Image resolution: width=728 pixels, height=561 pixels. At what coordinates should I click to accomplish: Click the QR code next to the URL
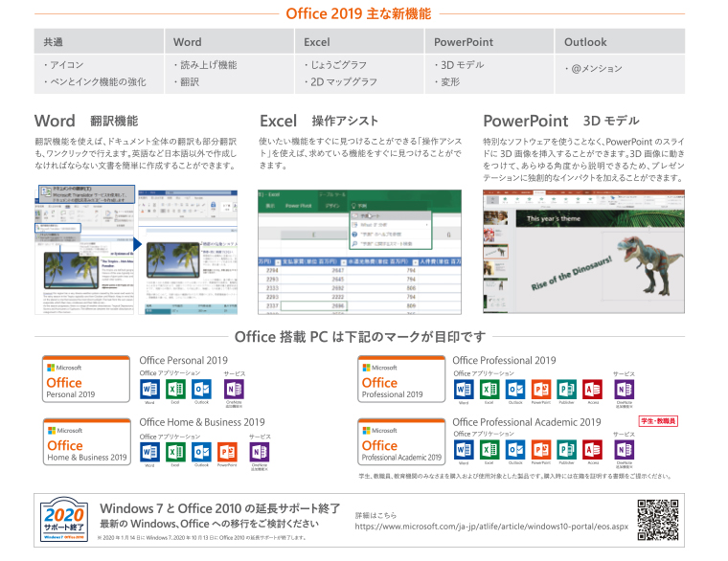(658, 520)
